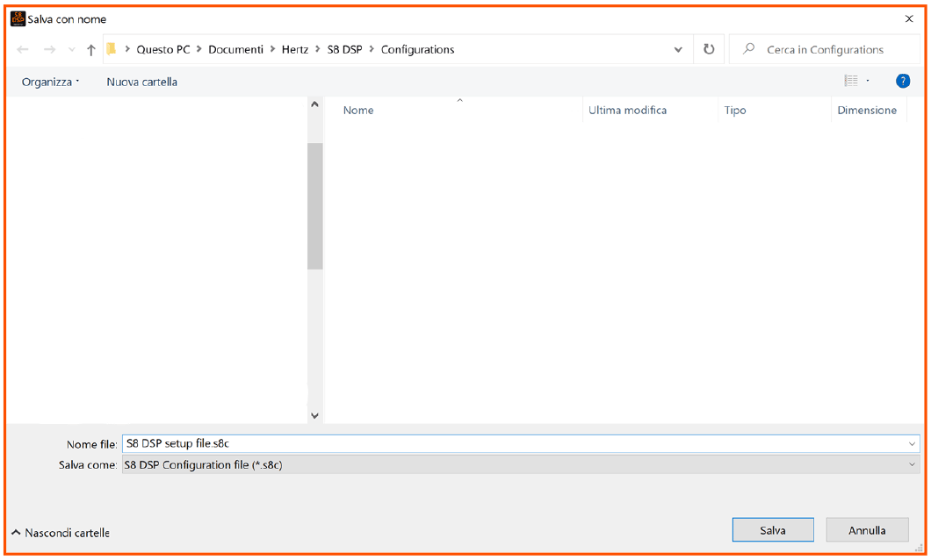Sort files by the Nome column
The height and width of the screenshot is (560, 931).
pos(358,110)
